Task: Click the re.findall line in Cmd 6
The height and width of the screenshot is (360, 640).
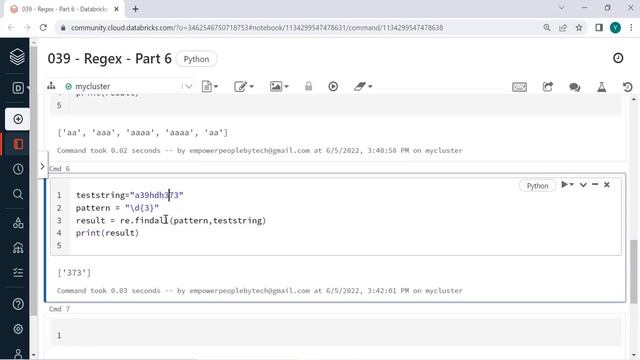Action: click(x=171, y=220)
